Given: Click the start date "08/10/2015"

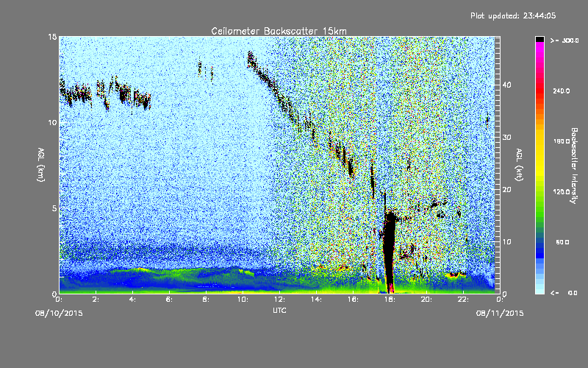Looking at the screenshot, I should pyautogui.click(x=59, y=314).
